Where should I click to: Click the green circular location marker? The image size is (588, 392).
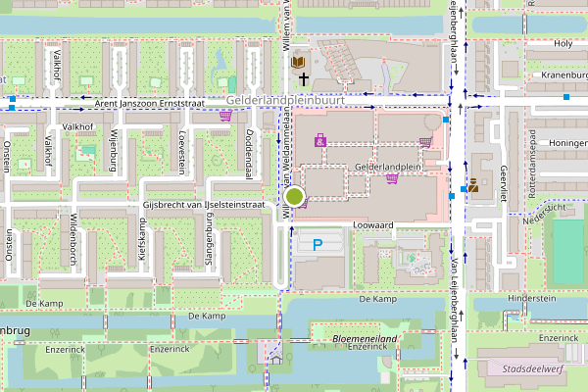(x=294, y=196)
